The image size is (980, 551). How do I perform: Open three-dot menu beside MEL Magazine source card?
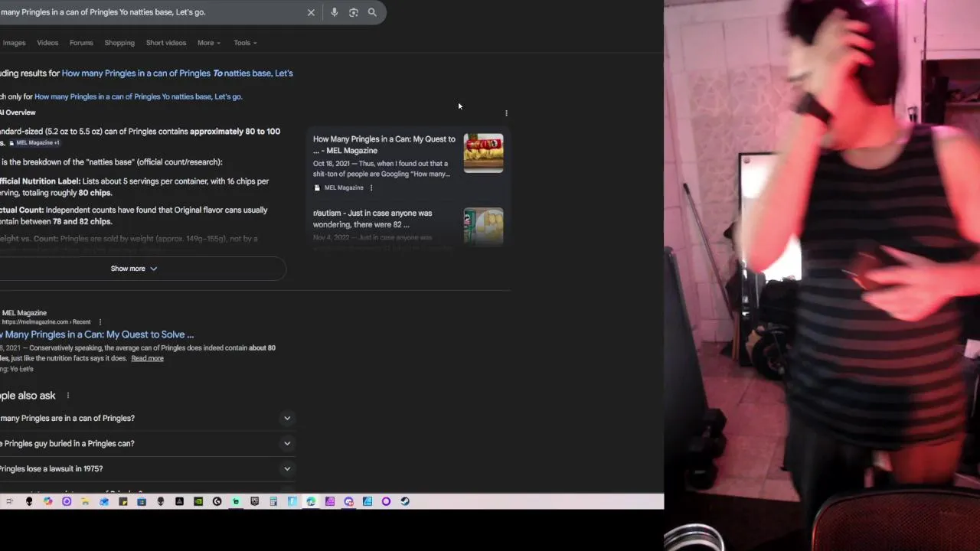click(371, 187)
